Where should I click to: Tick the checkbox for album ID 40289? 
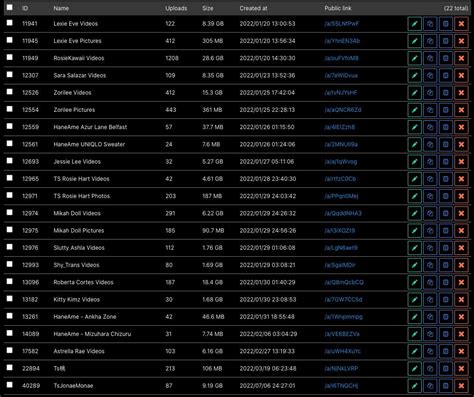[x=10, y=385]
